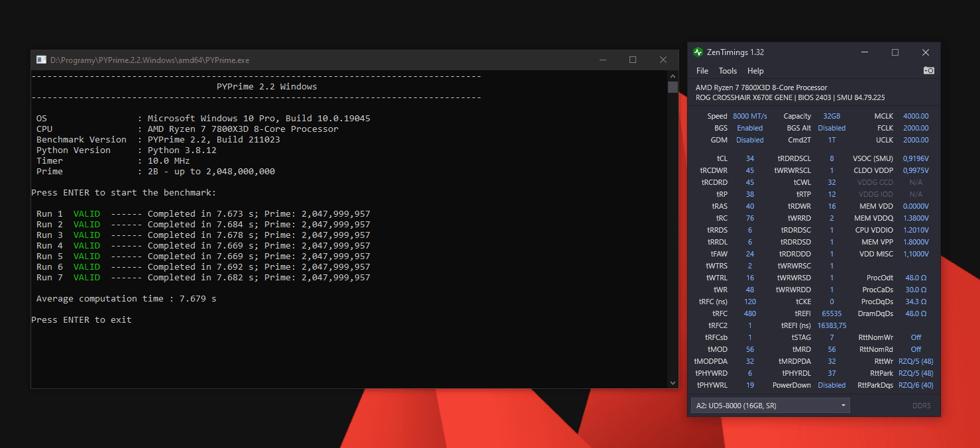
Task: Click the tRCDWR value '45'
Action: 750,170
